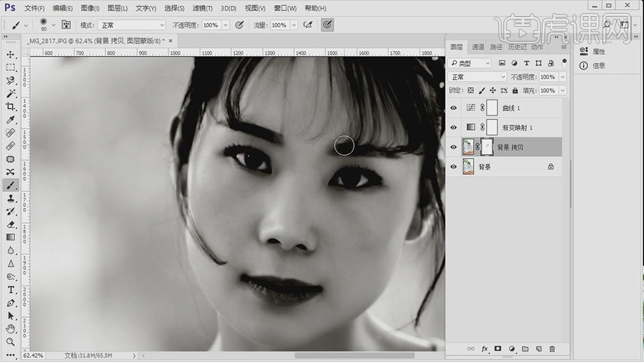Pick the Eyedropper tool
644x362 pixels.
pyautogui.click(x=10, y=120)
